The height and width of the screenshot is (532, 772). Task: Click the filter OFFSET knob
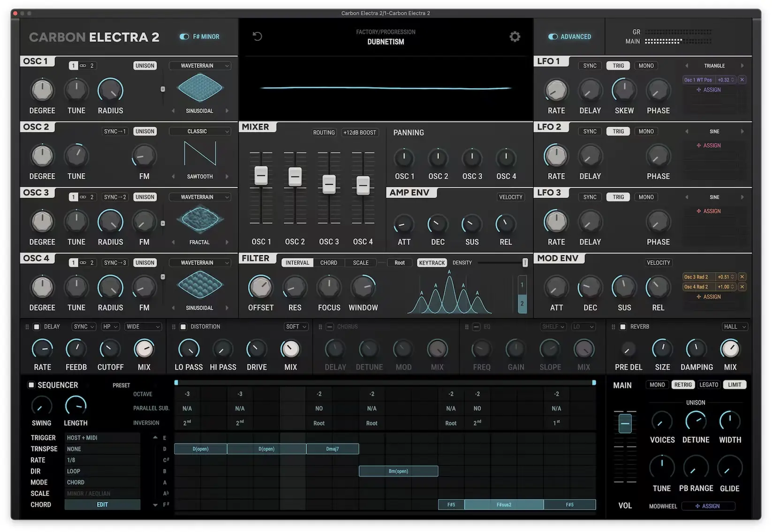point(260,287)
